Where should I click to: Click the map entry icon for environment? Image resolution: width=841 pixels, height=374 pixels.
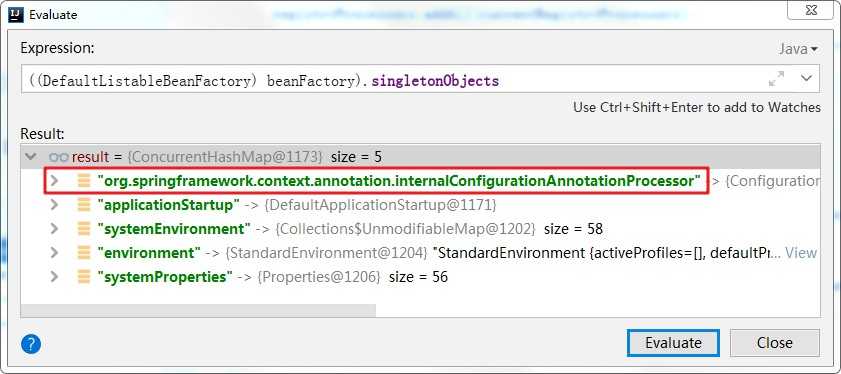[x=84, y=253]
